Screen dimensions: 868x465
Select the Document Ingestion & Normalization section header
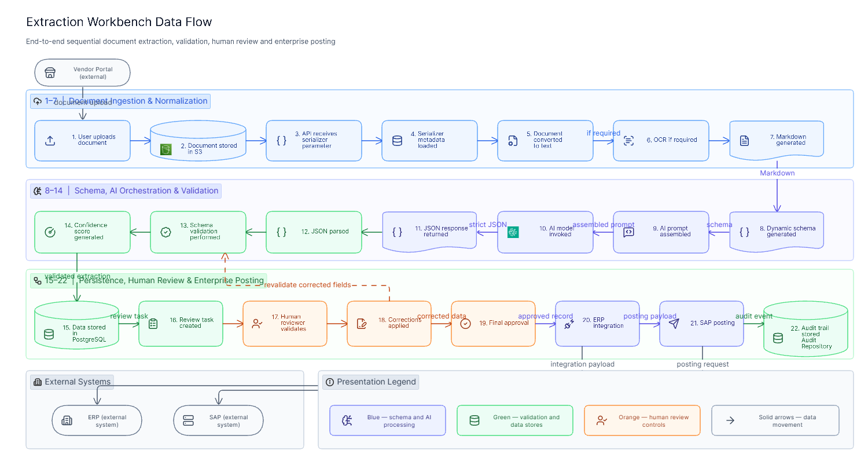click(120, 101)
